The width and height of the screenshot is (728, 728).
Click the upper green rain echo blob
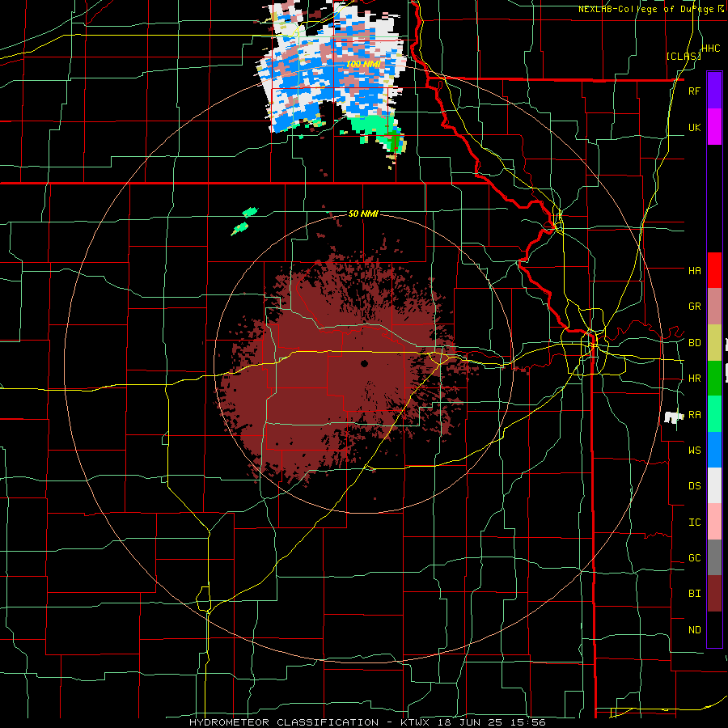[251, 212]
